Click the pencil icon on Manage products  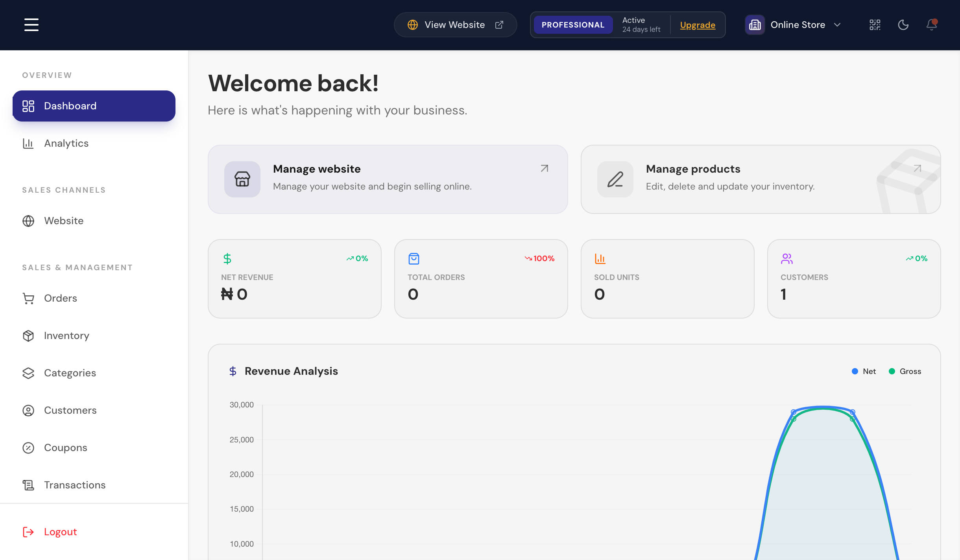[615, 179]
